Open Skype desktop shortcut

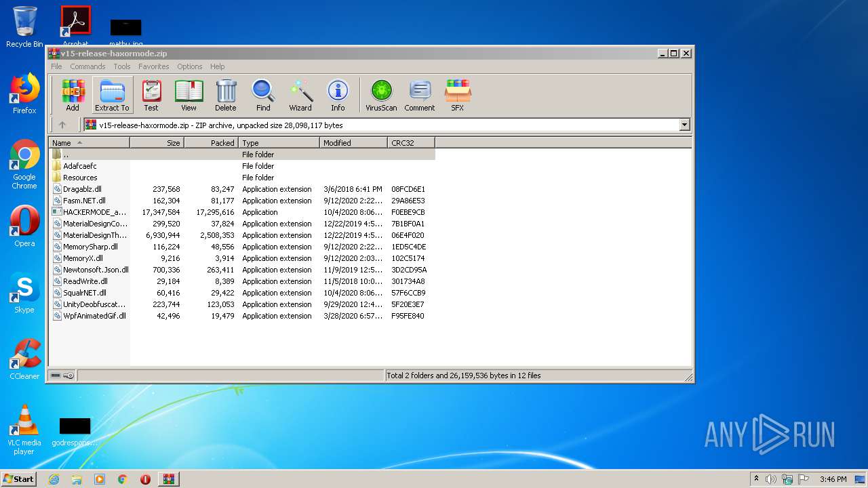click(24, 293)
